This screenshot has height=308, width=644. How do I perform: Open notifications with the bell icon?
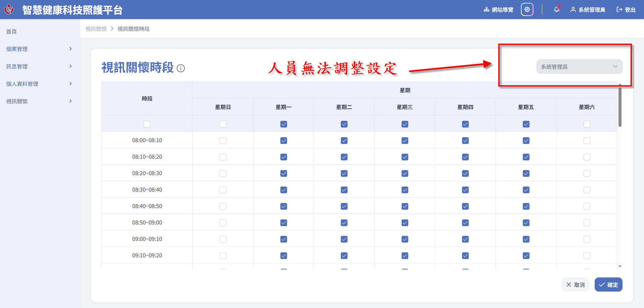pyautogui.click(x=556, y=10)
